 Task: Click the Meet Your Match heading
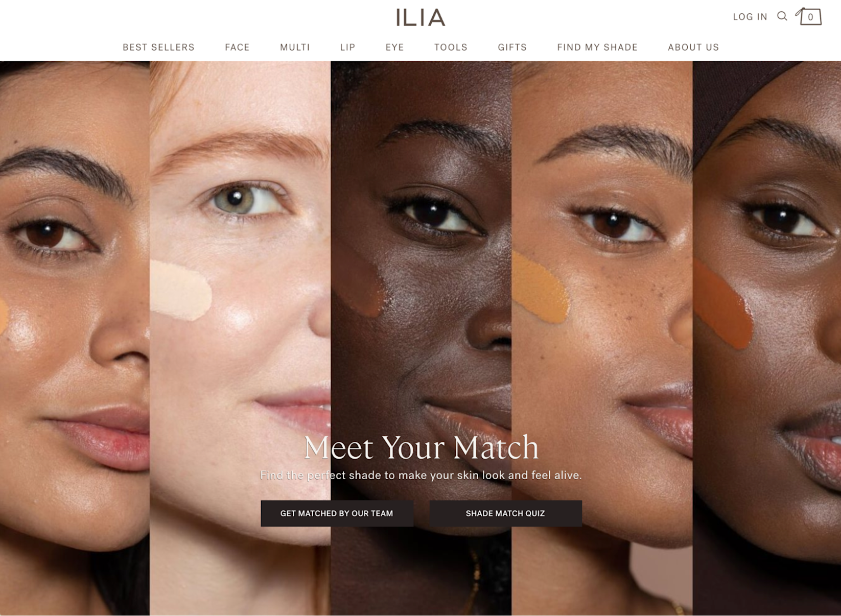tap(421, 447)
